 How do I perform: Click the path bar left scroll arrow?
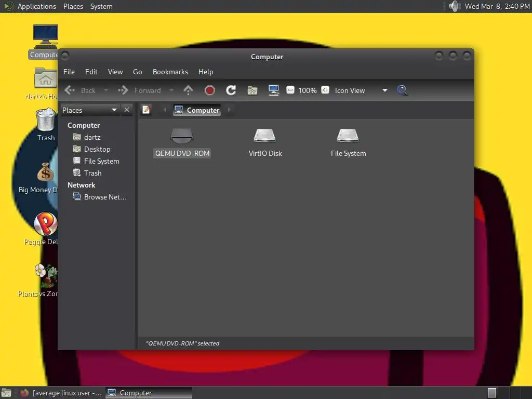[165, 110]
